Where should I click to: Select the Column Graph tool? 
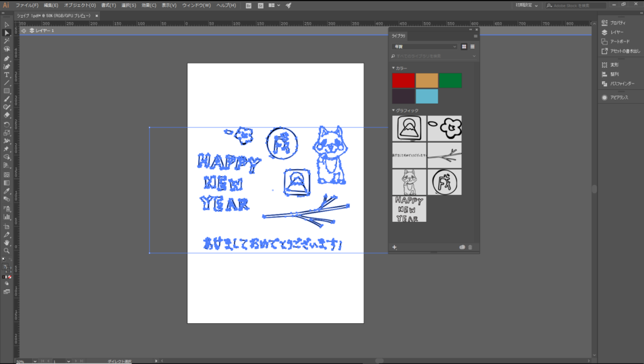point(6,217)
